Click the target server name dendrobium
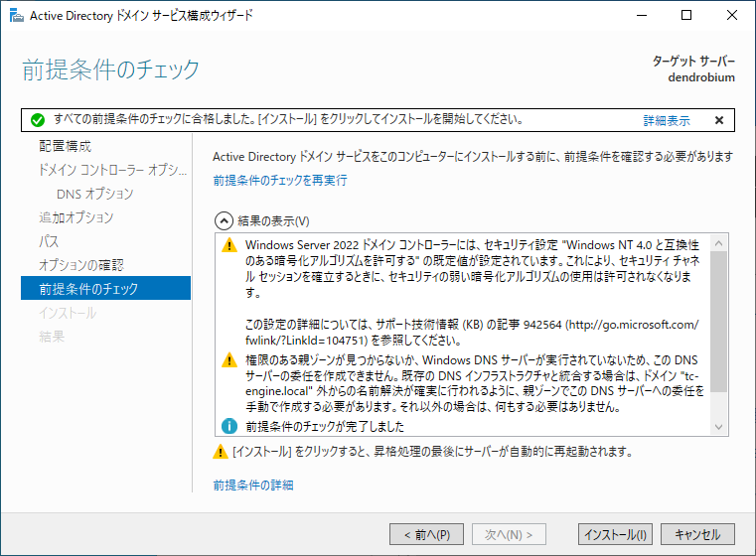 click(x=701, y=77)
